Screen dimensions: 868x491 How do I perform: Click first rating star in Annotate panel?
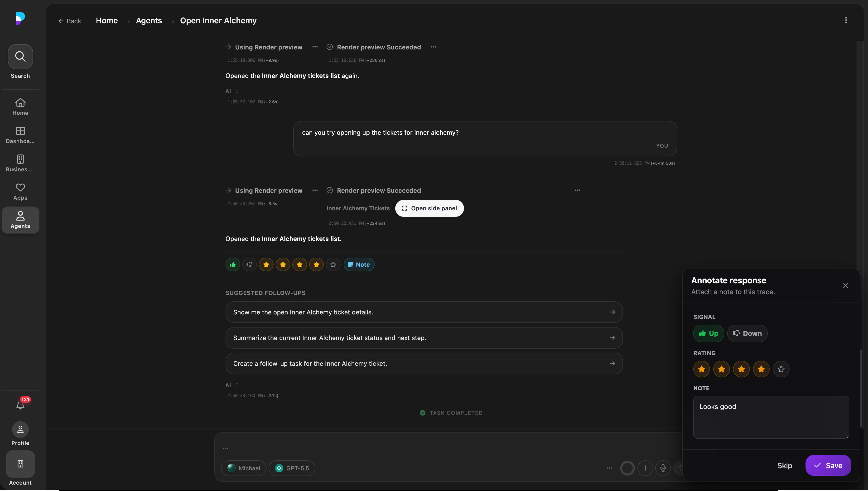701,369
